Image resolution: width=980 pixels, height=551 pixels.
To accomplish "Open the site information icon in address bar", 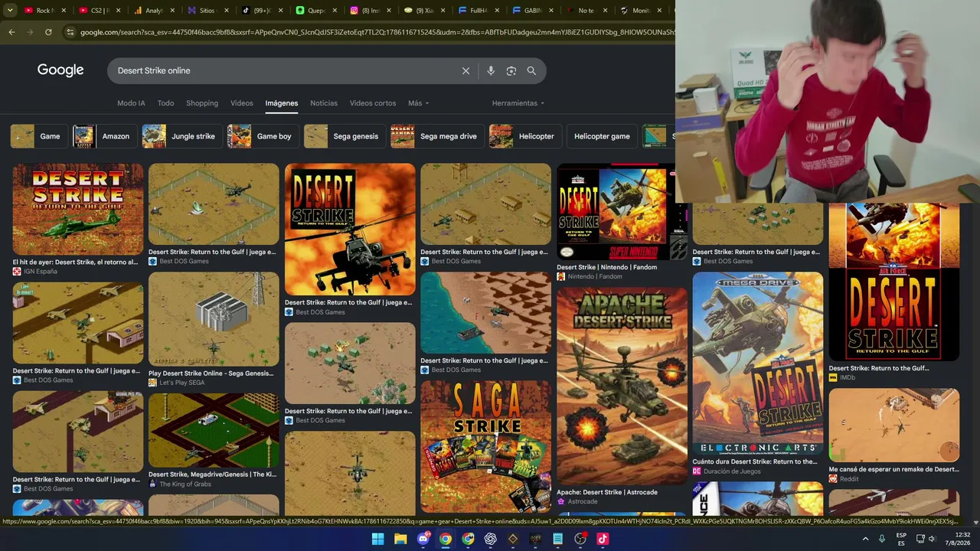I will (x=70, y=32).
